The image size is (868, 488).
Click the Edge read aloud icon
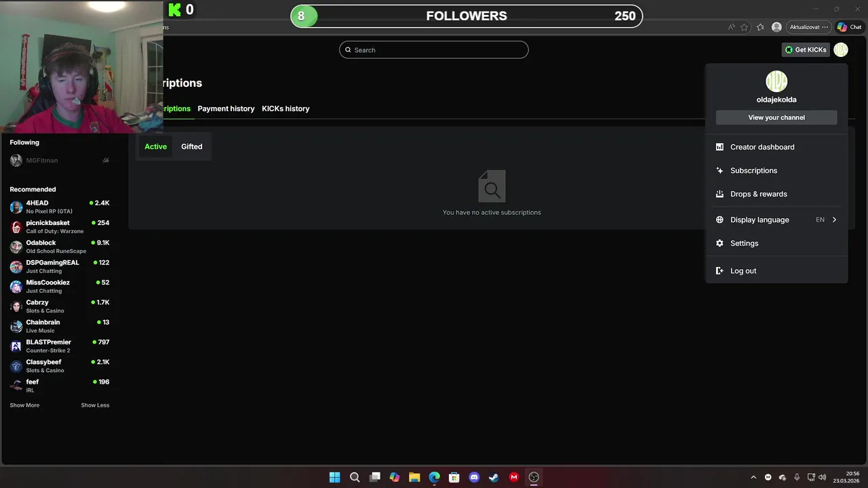(731, 27)
